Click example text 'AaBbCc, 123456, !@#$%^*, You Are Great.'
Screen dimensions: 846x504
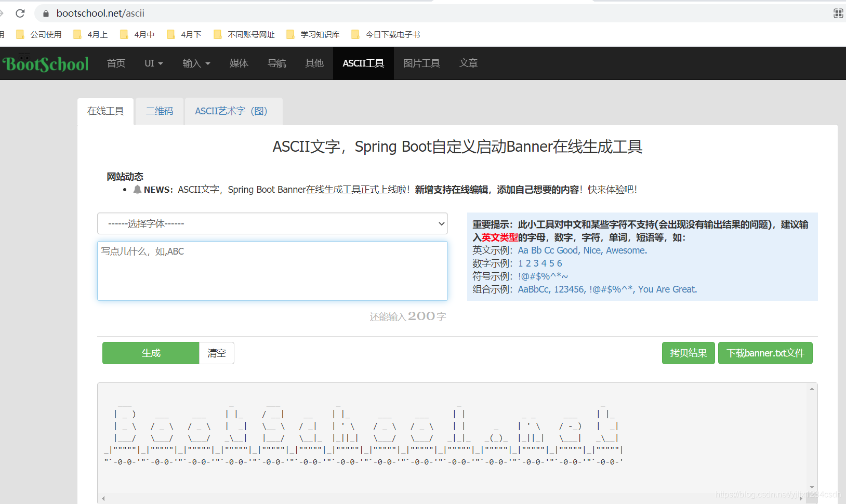coord(607,289)
